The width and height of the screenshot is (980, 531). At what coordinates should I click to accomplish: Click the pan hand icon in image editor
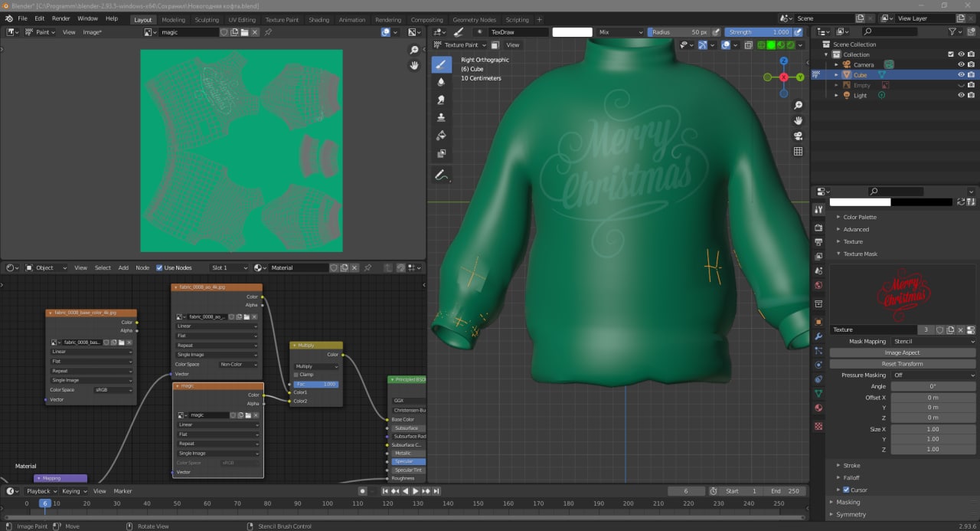[414, 65]
